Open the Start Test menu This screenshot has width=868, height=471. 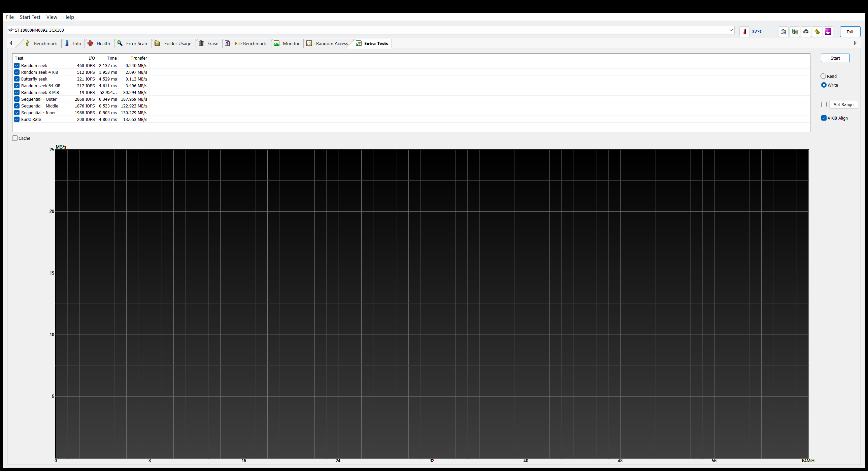coord(30,17)
